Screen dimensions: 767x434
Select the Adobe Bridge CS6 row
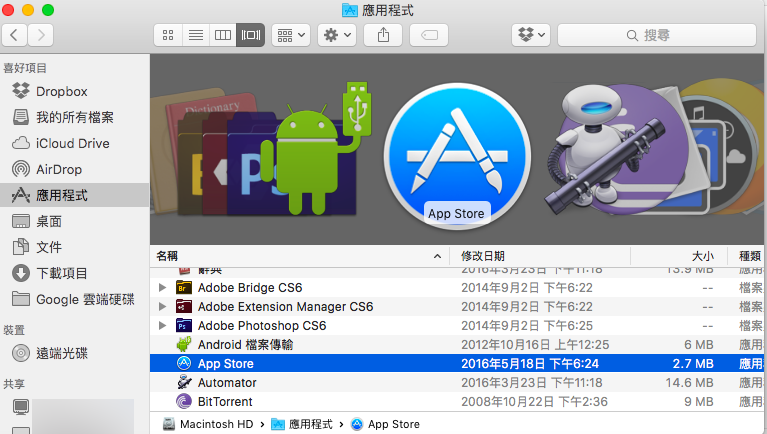click(458, 288)
